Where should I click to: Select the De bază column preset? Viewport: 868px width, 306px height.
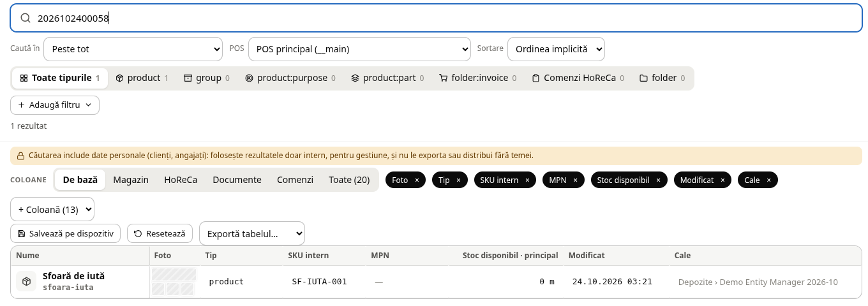click(x=80, y=180)
